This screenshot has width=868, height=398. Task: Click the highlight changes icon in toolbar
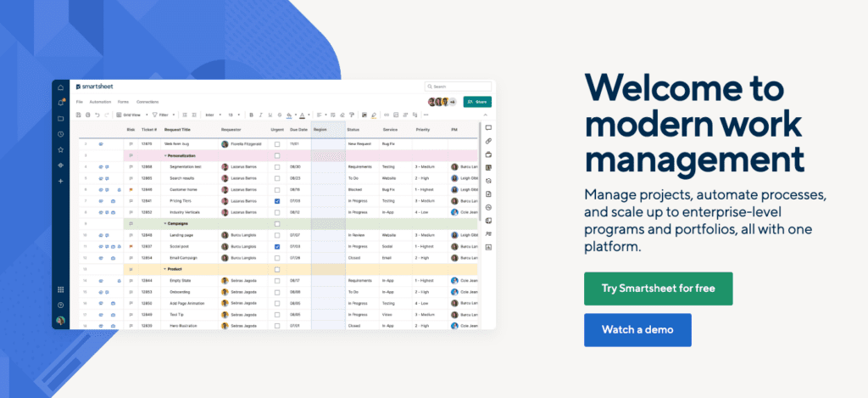[x=374, y=115]
